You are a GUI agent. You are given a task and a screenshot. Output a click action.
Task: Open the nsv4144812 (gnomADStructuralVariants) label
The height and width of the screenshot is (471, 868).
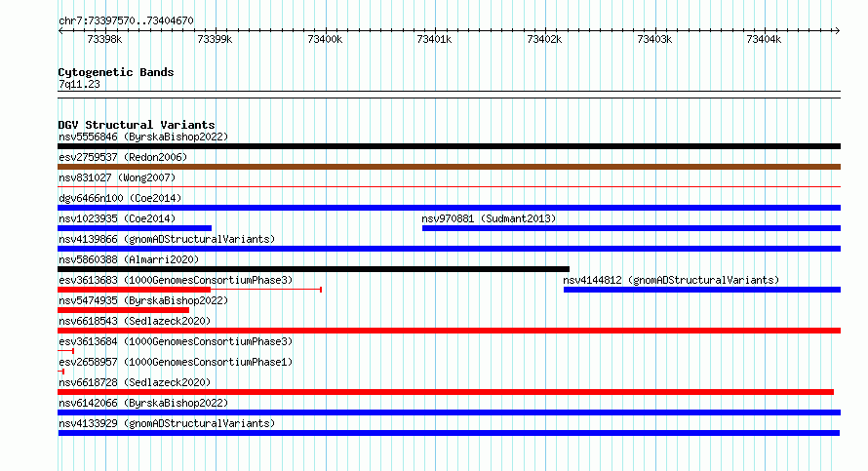(x=671, y=280)
